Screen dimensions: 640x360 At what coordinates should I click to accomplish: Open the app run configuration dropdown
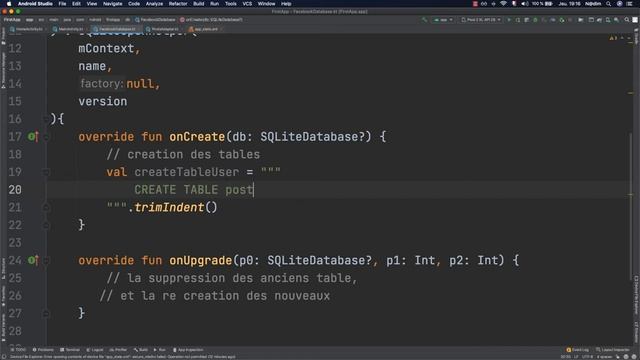[443, 20]
